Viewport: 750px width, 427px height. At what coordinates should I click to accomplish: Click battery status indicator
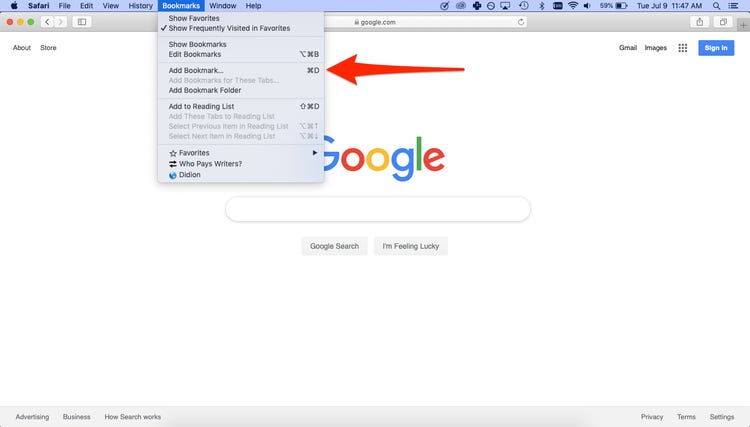[613, 6]
